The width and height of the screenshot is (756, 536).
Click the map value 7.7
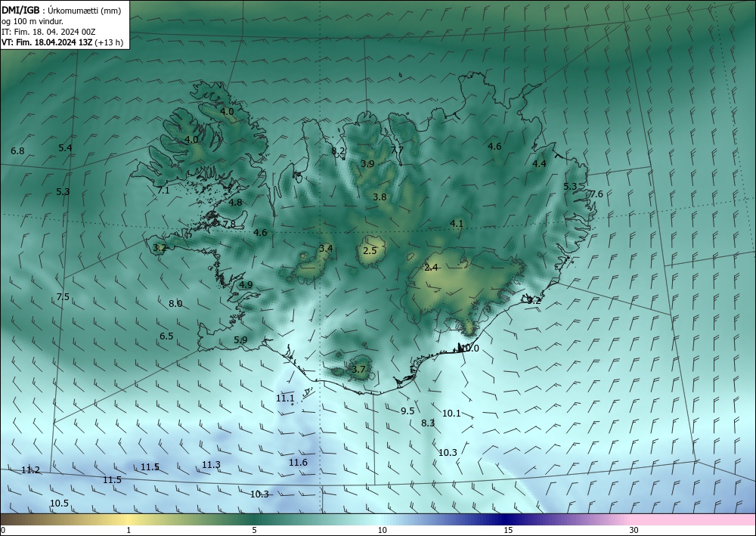click(x=397, y=150)
